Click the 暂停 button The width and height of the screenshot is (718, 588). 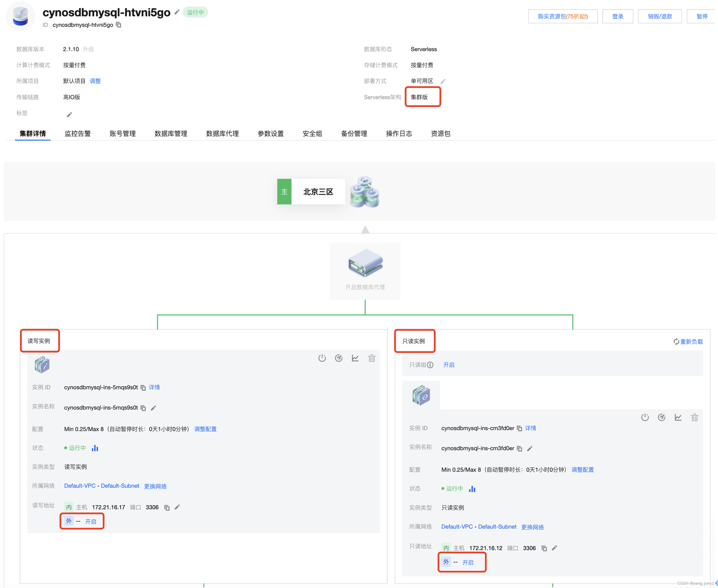[x=702, y=16]
